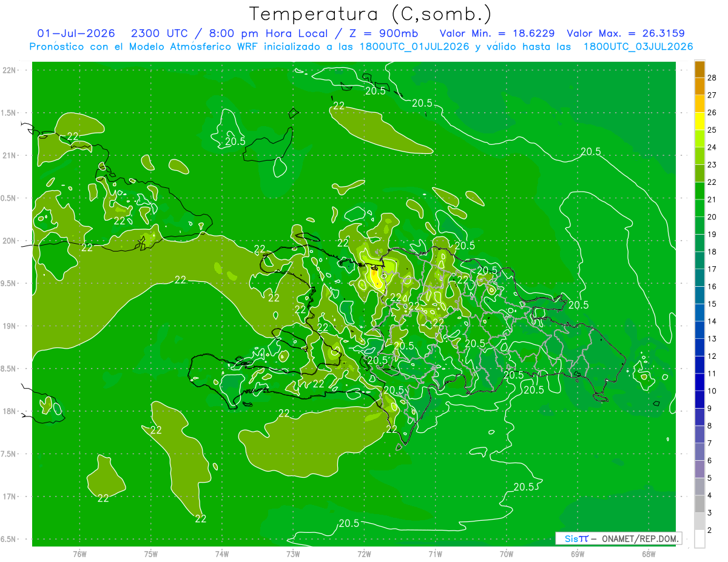Viewport: 728px width, 562px height.
Task: Click the 22N latitude axis label
Action: 10,70
